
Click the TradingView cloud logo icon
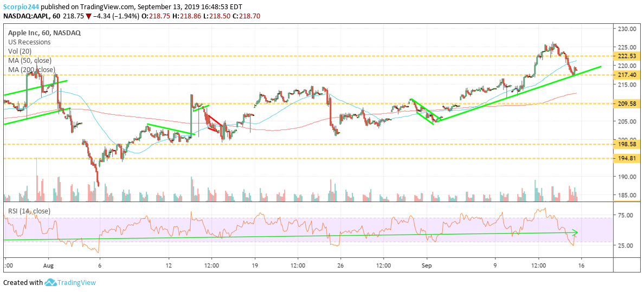[50, 283]
